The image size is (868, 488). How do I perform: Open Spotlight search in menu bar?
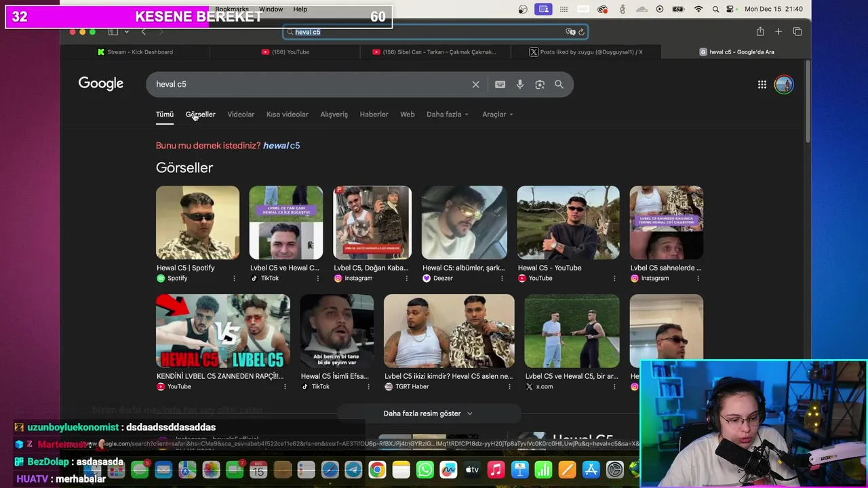pyautogui.click(x=716, y=9)
